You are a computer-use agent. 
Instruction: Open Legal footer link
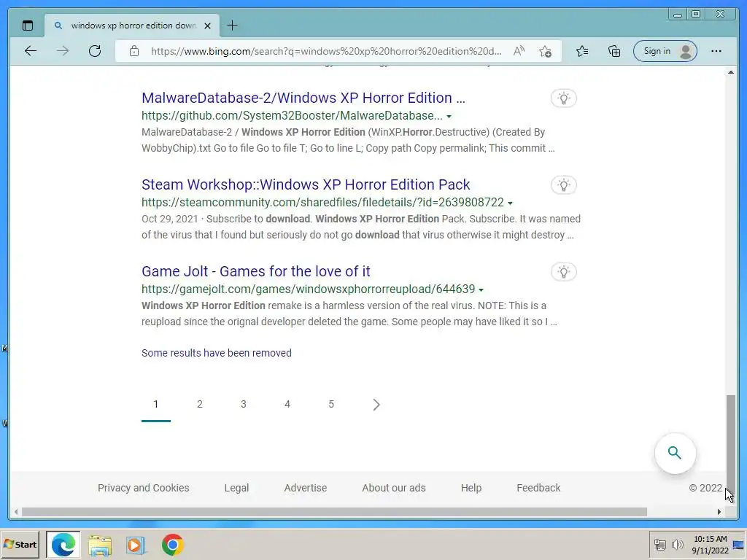(236, 488)
